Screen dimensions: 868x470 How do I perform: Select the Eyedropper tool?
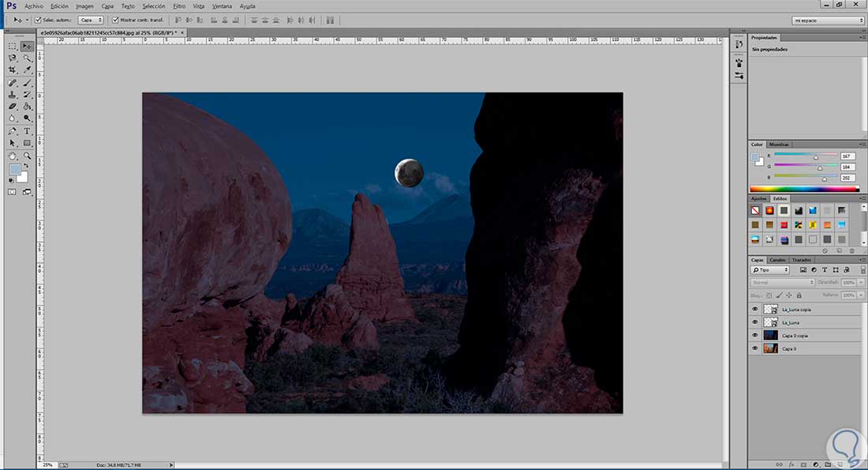pos(27,70)
